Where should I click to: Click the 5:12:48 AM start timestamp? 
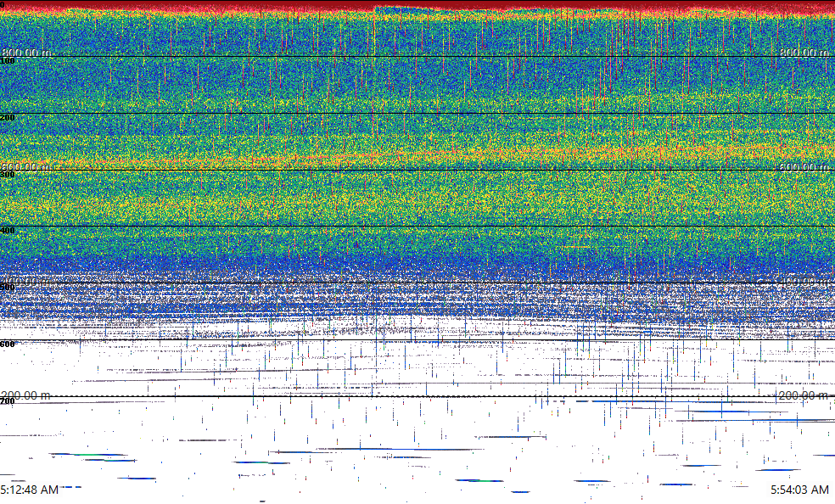30,489
